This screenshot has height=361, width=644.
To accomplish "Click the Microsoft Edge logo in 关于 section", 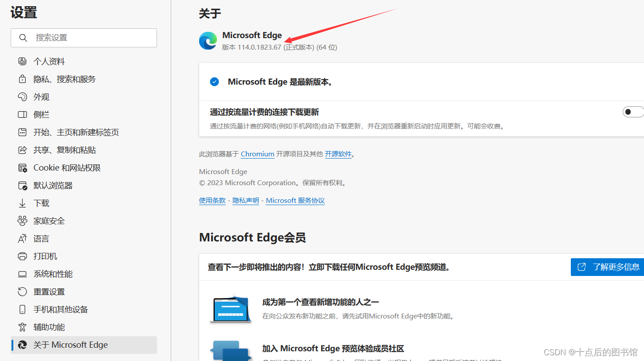I will pos(208,41).
